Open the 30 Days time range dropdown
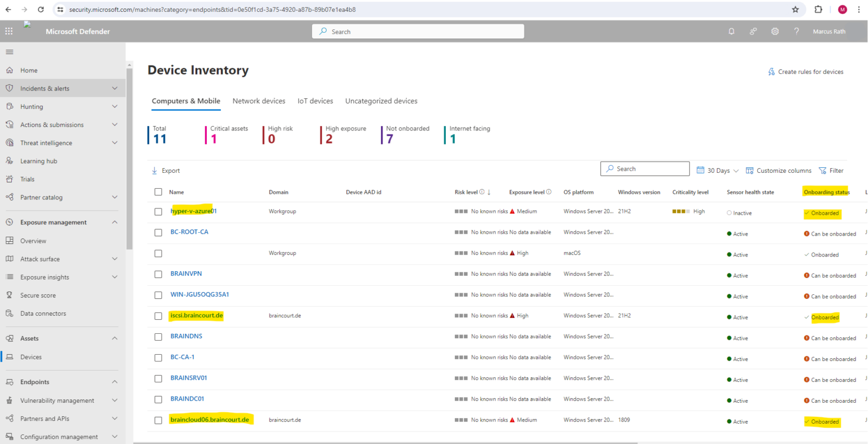 click(x=717, y=170)
